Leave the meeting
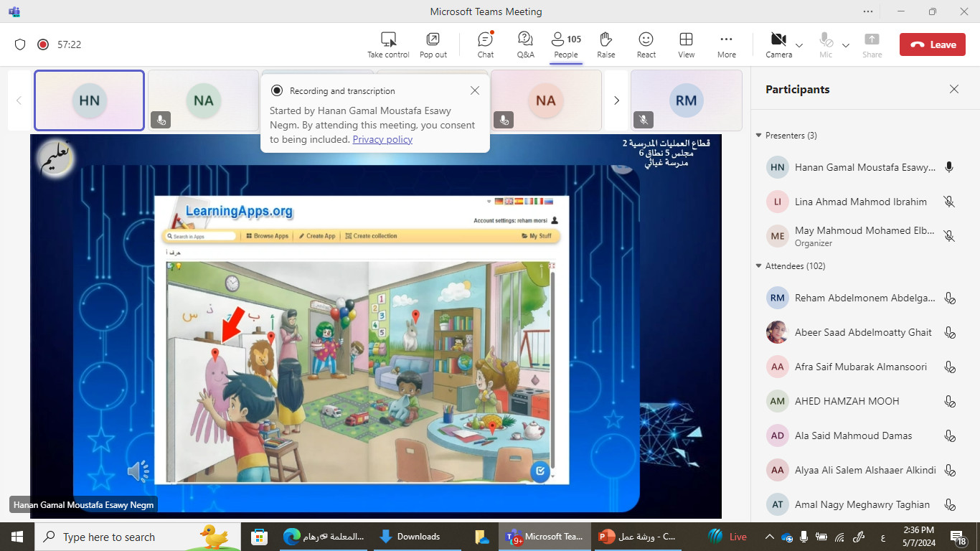The image size is (980, 551). point(933,44)
